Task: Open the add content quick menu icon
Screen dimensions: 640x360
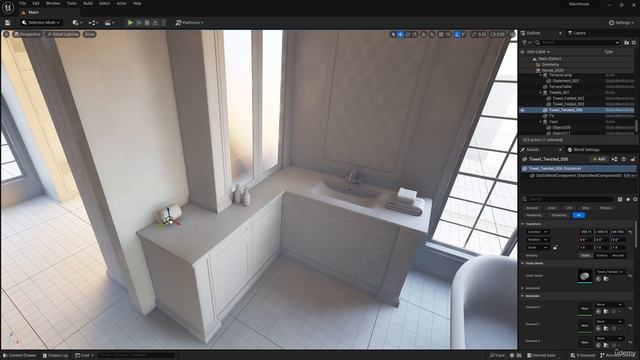Action: click(77, 23)
